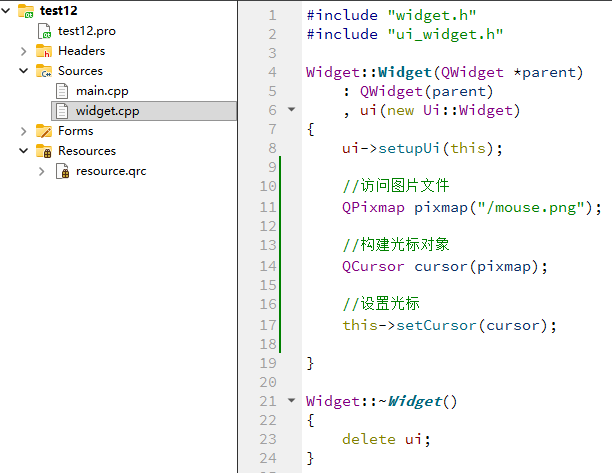Click the Forms folder icon

tap(44, 131)
